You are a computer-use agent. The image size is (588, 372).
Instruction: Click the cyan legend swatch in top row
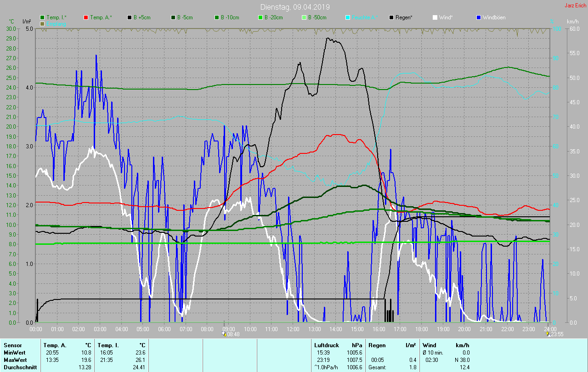[x=348, y=17]
